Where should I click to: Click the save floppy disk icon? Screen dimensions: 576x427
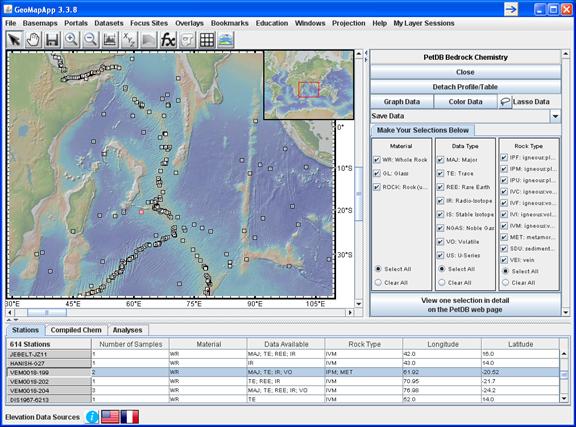53,40
